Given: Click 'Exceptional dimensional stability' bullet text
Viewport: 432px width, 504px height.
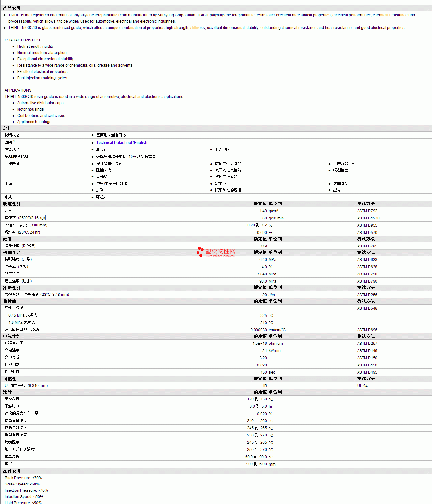Looking at the screenshot, I should (x=45, y=59).
